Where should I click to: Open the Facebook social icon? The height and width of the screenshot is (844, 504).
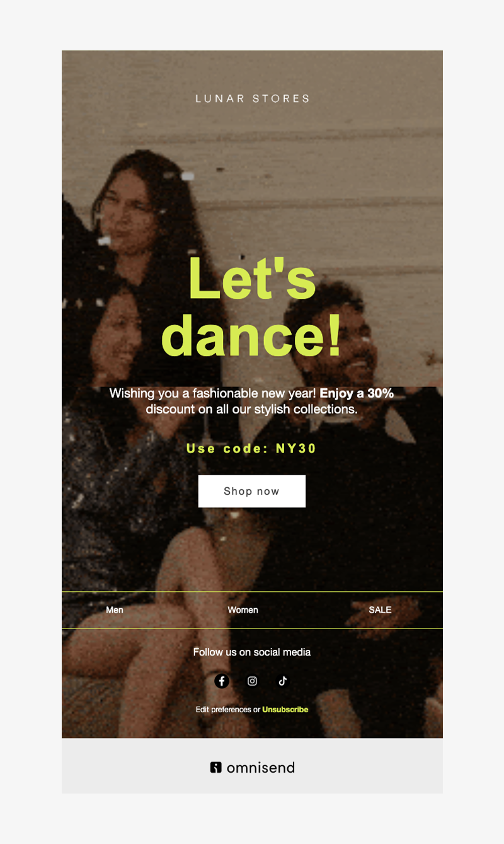pos(222,681)
